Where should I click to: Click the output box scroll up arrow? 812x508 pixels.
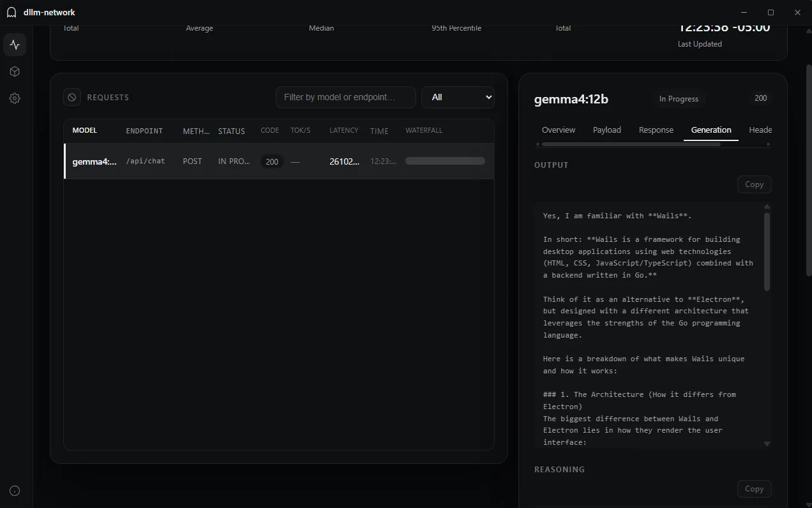767,207
